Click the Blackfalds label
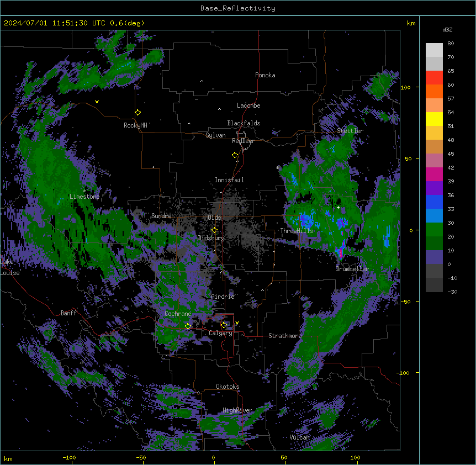Image resolution: width=476 pixels, height=465 pixels. tap(244, 123)
